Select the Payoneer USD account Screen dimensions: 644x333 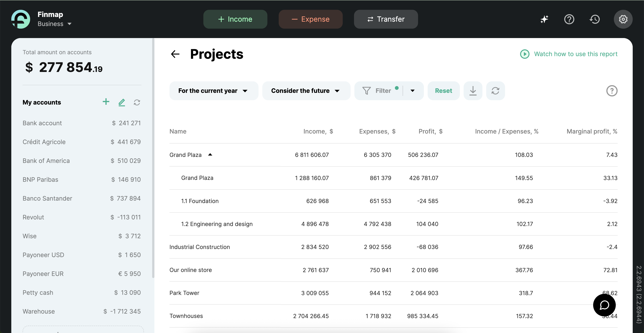82,255
